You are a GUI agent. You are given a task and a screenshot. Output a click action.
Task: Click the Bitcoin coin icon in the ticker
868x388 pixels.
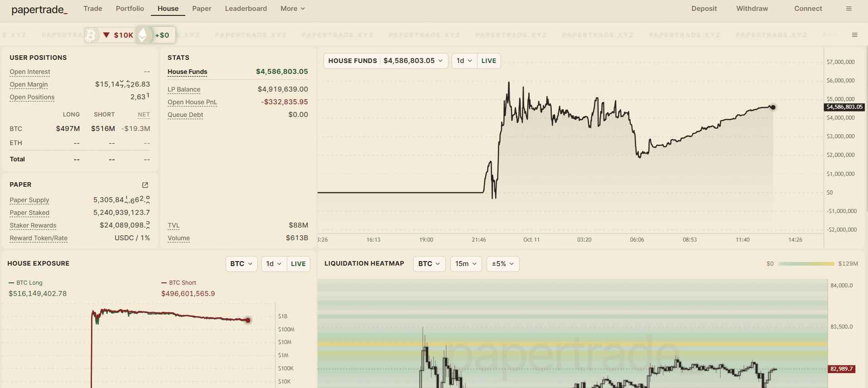pyautogui.click(x=91, y=35)
